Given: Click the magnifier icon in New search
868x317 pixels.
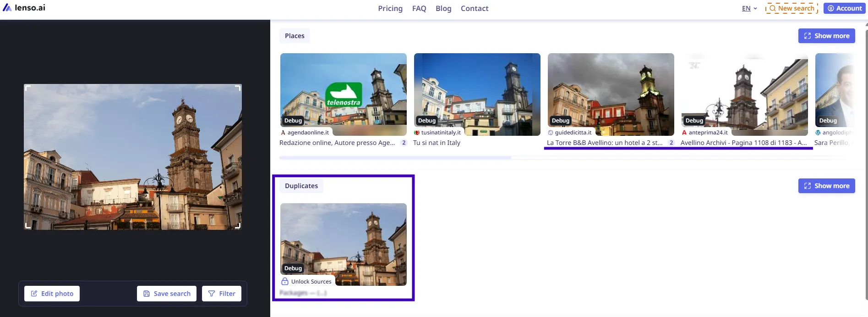Looking at the screenshot, I should point(773,8).
